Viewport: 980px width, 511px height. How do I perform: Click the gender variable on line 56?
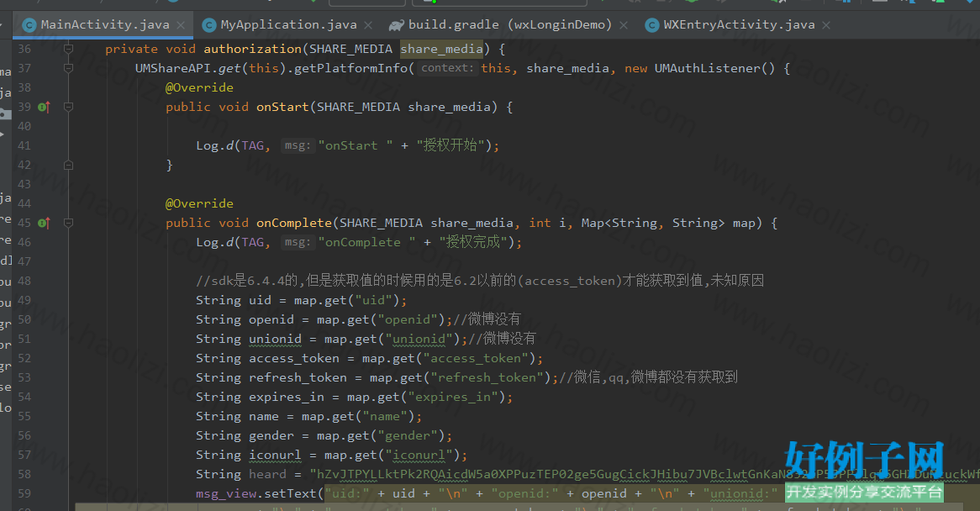coord(271,436)
